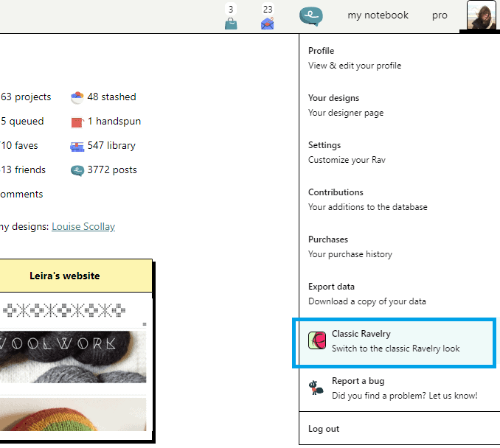500x448 pixels.
Task: Open 48 stashed link
Action: click(x=111, y=97)
